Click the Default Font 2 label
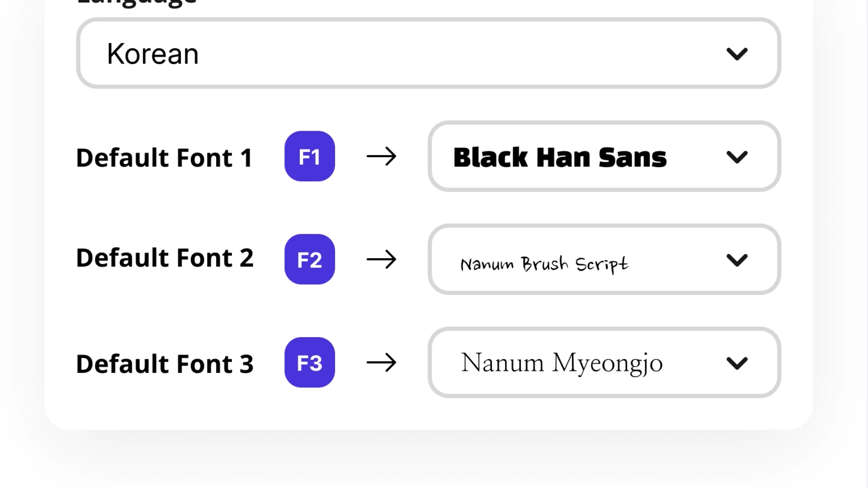The width and height of the screenshot is (868, 488). tap(165, 258)
